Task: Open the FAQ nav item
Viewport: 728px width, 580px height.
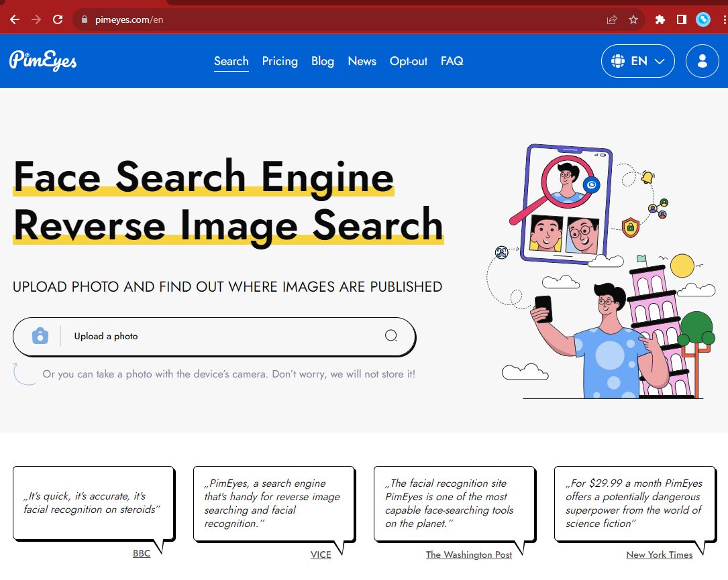Action: coord(452,61)
